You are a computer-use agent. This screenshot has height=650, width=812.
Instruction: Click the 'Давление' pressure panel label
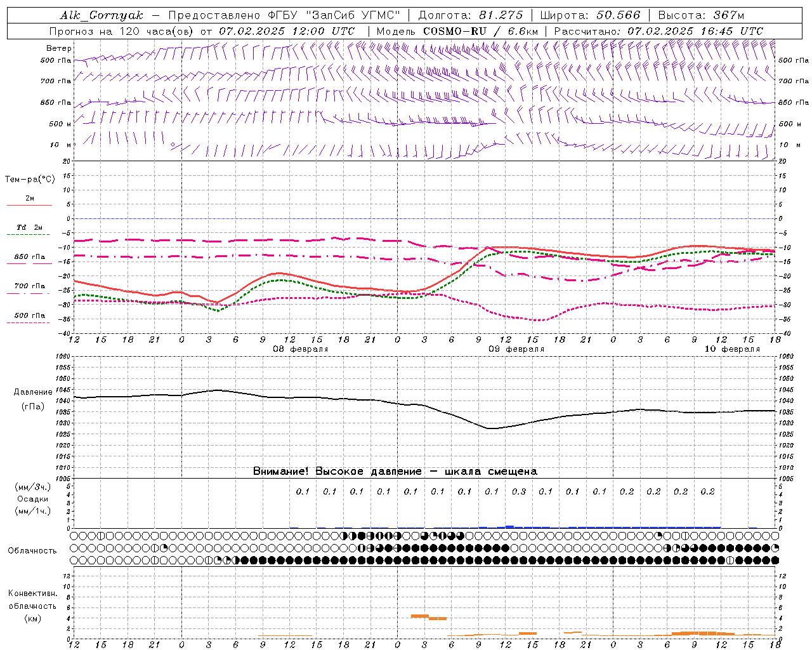click(x=33, y=392)
